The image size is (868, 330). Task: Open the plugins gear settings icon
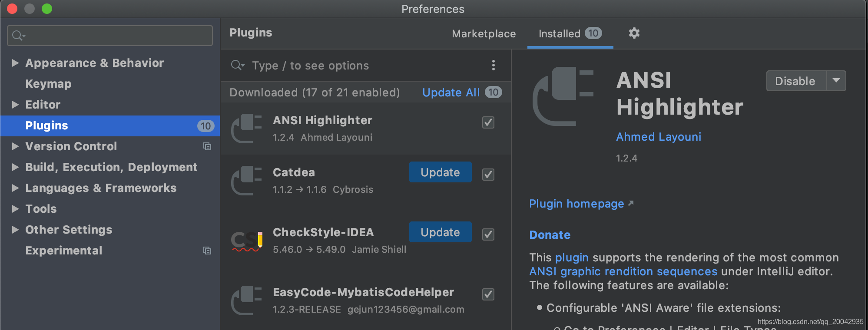[x=634, y=33]
